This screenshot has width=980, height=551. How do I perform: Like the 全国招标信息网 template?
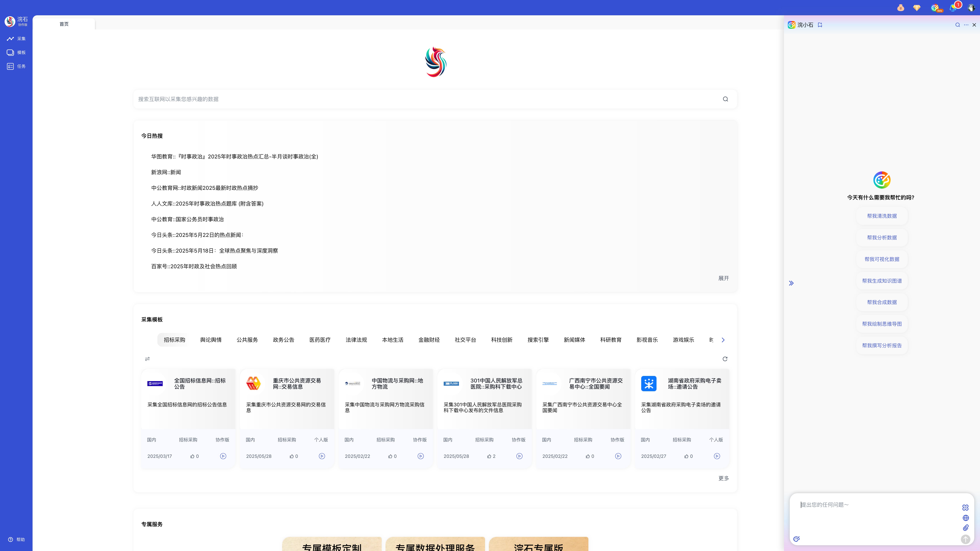point(193,456)
